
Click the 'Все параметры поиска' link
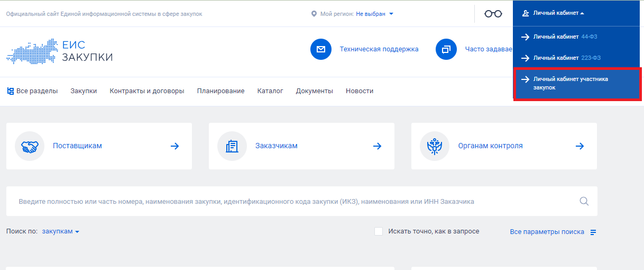tap(547, 232)
